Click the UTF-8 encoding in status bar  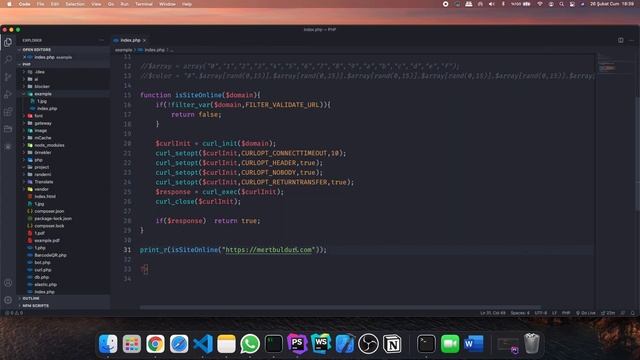coord(540,313)
